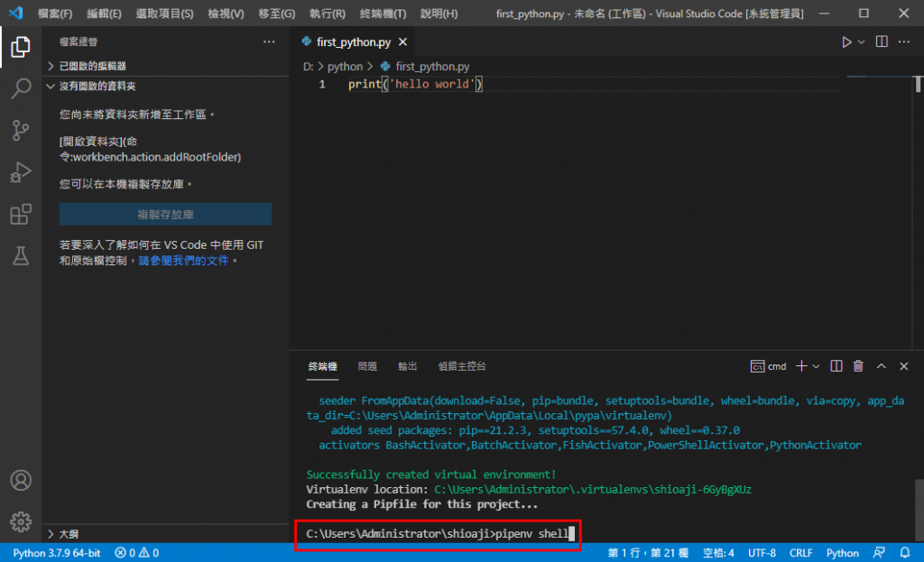Open run options dropdown arrow
924x562 pixels.
click(861, 41)
